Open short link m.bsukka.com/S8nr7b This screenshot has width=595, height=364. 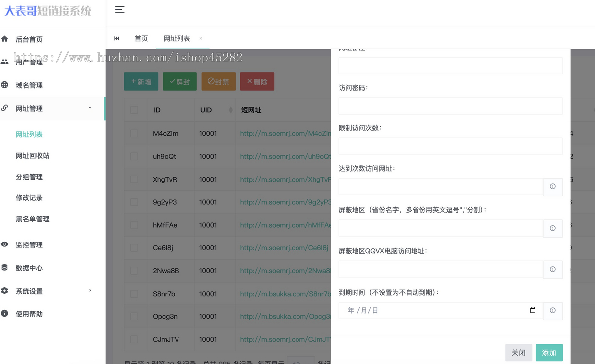286,294
